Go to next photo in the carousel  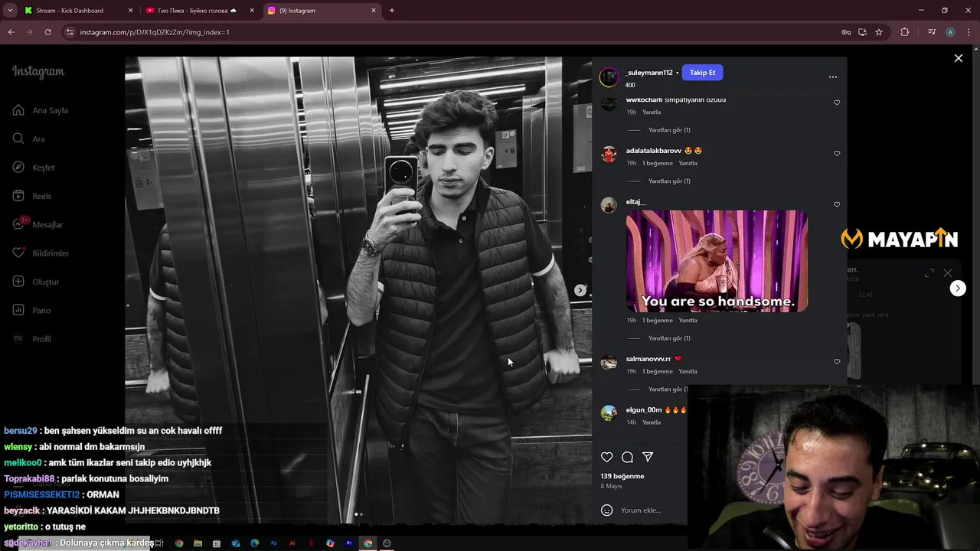click(580, 290)
